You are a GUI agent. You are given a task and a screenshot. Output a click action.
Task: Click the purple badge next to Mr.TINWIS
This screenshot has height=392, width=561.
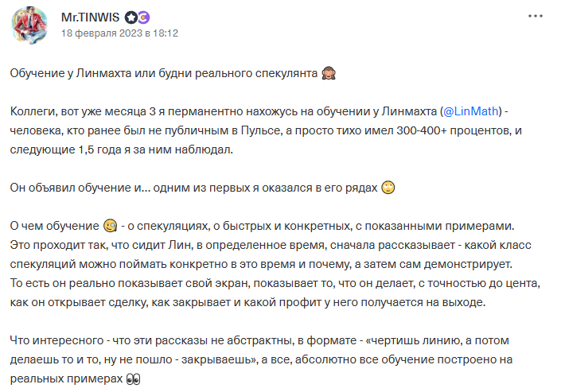coord(144,17)
